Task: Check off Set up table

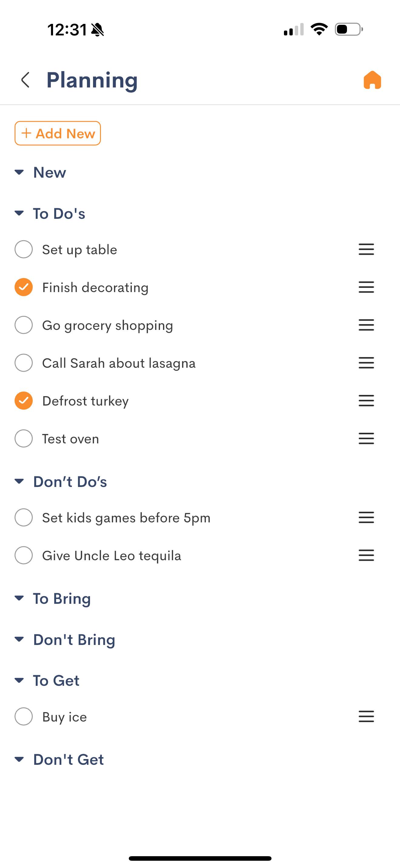Action: [24, 249]
